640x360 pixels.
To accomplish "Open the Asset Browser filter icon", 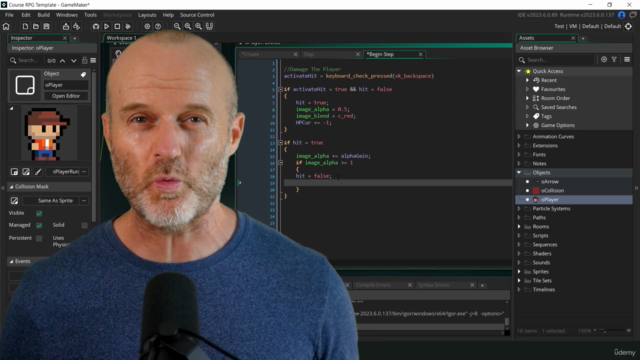I will click(x=614, y=60).
